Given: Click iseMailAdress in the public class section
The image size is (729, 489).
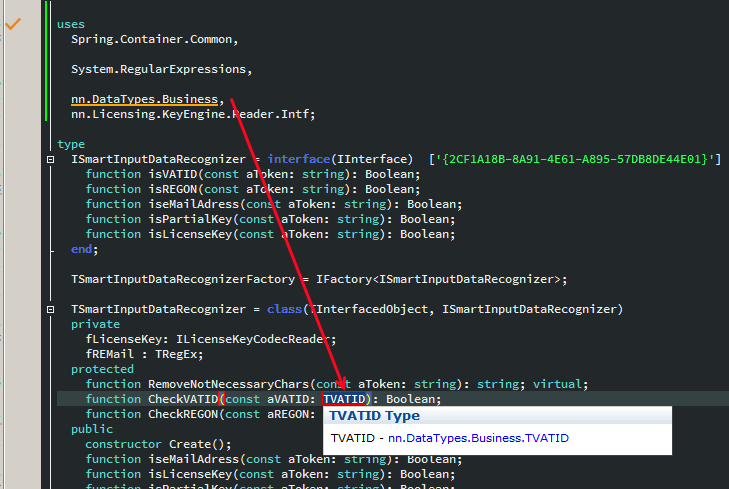Looking at the screenshot, I should coord(193,459).
